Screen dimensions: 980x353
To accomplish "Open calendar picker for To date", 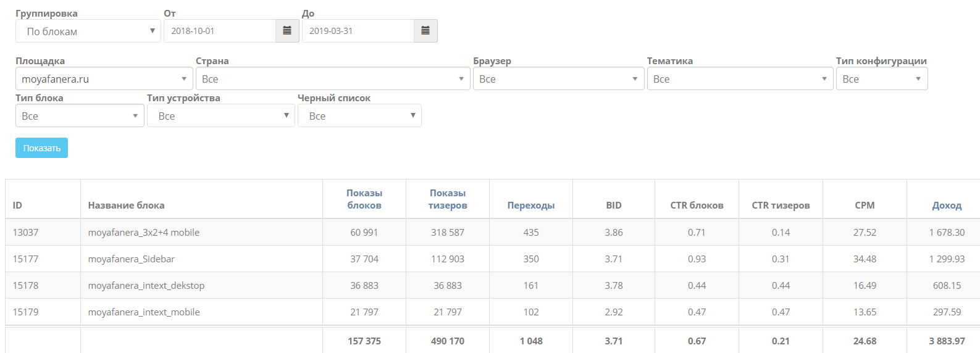I will pyautogui.click(x=425, y=31).
